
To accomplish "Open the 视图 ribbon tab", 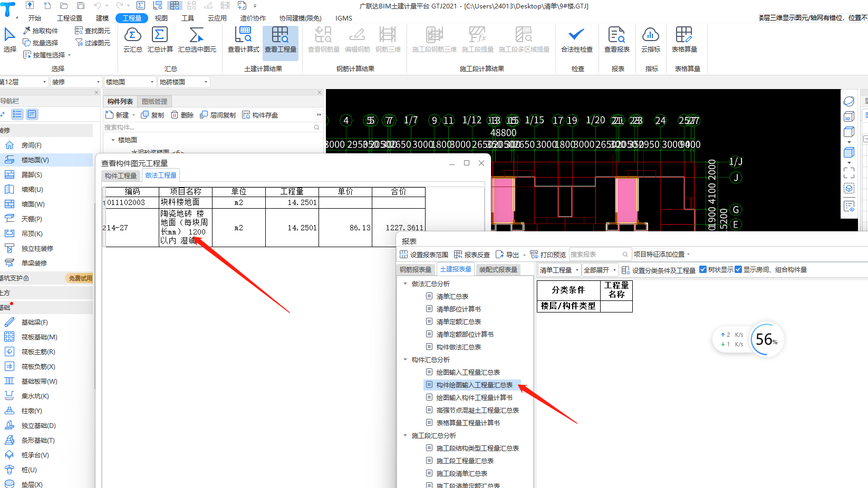I will point(161,18).
